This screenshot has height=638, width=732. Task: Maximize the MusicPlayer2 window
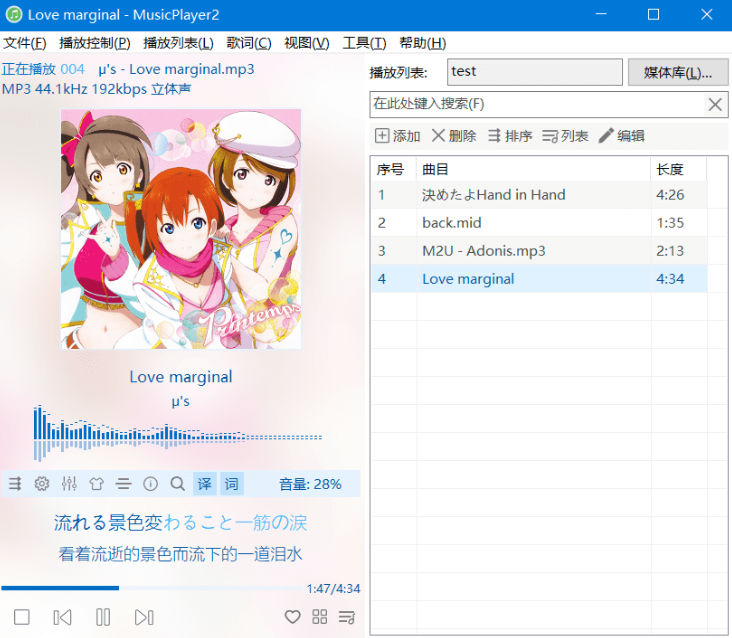click(654, 14)
